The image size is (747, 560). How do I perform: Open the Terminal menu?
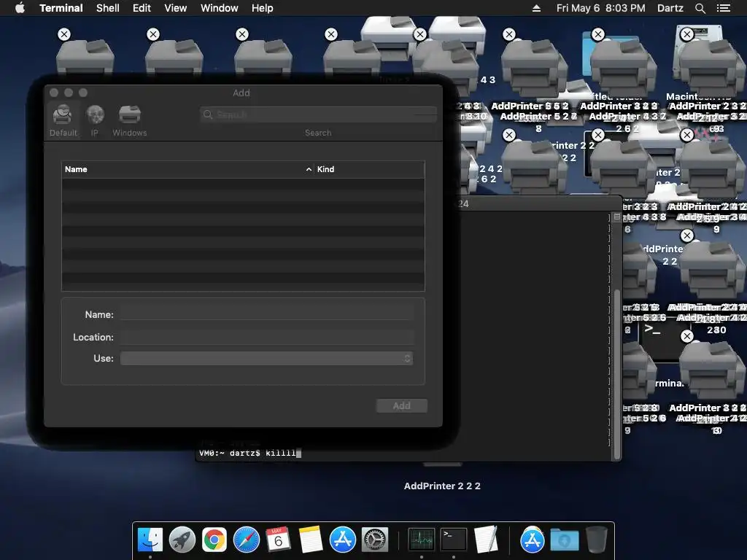pyautogui.click(x=61, y=8)
